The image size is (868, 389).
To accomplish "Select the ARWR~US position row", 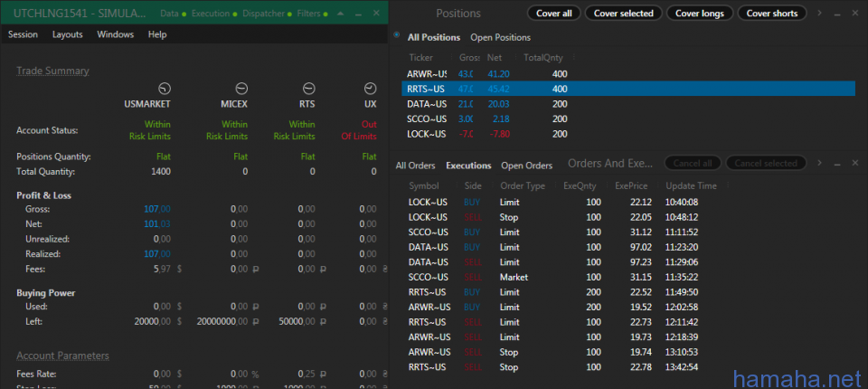I will pyautogui.click(x=627, y=73).
